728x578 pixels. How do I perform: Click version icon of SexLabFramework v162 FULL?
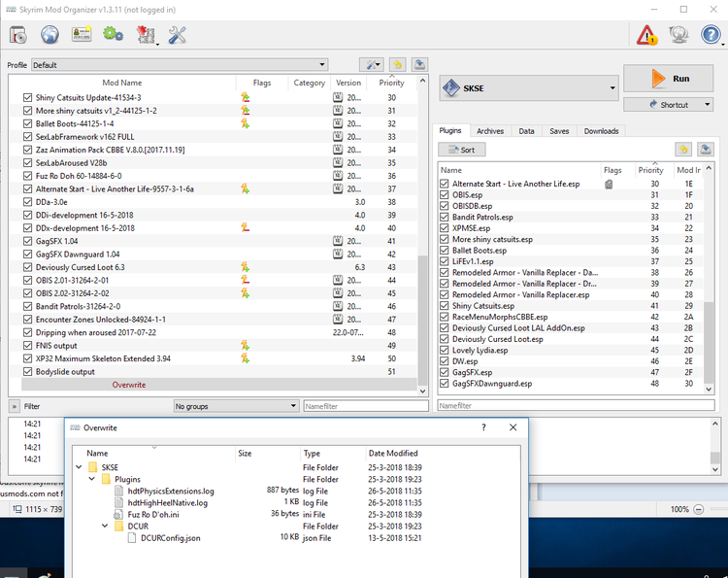pos(338,137)
